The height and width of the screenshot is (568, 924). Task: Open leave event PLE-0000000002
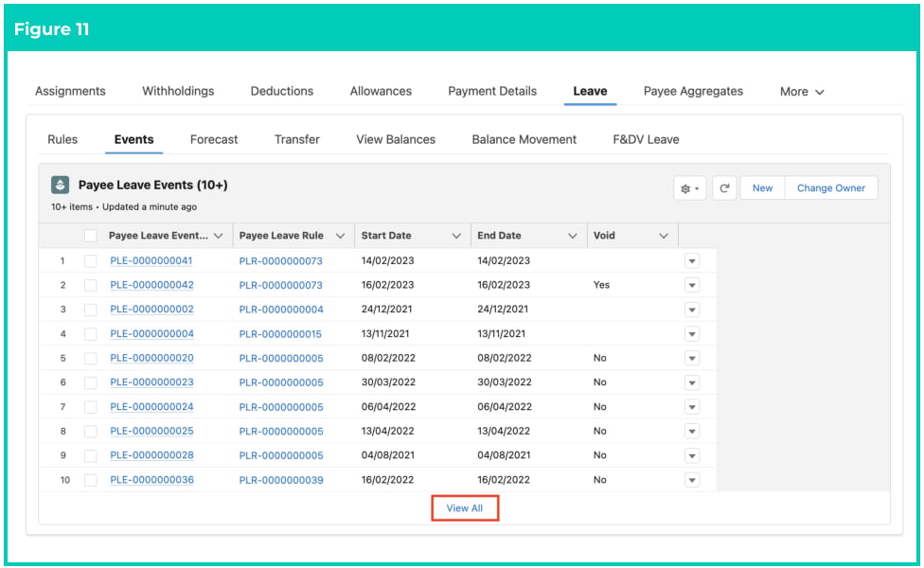(151, 310)
